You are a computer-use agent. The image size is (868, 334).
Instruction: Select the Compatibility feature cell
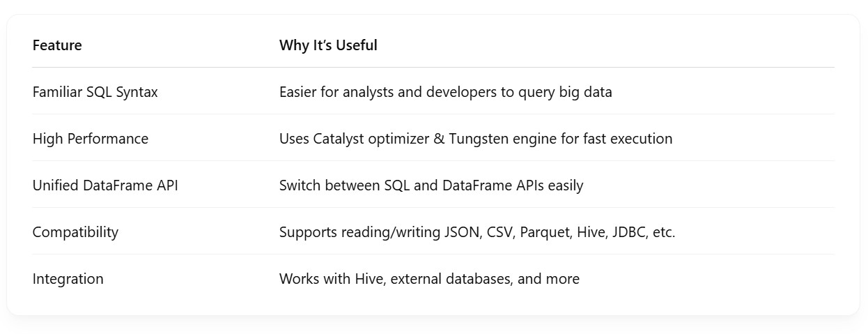pyautogui.click(x=75, y=232)
